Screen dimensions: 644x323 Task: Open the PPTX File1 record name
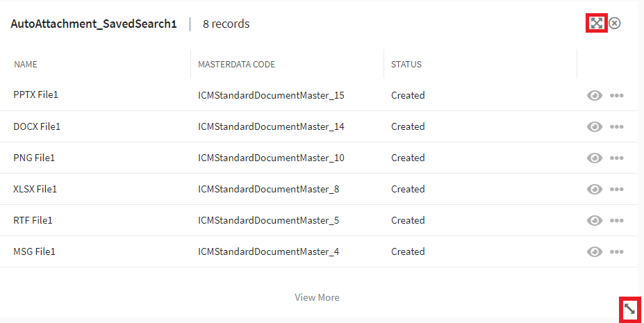click(x=35, y=95)
